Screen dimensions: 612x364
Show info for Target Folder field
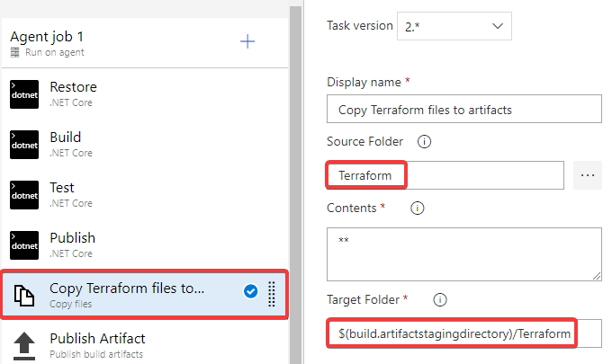tap(440, 299)
